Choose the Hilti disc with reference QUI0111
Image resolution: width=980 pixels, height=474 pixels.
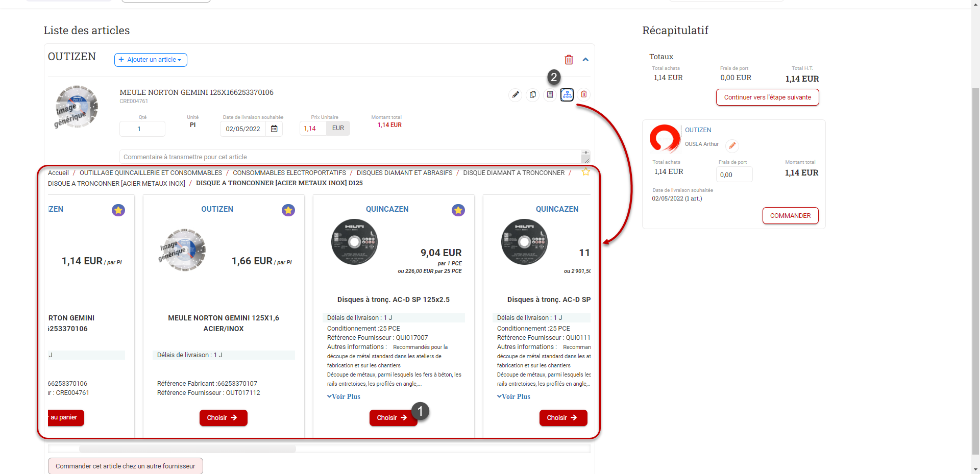point(563,418)
